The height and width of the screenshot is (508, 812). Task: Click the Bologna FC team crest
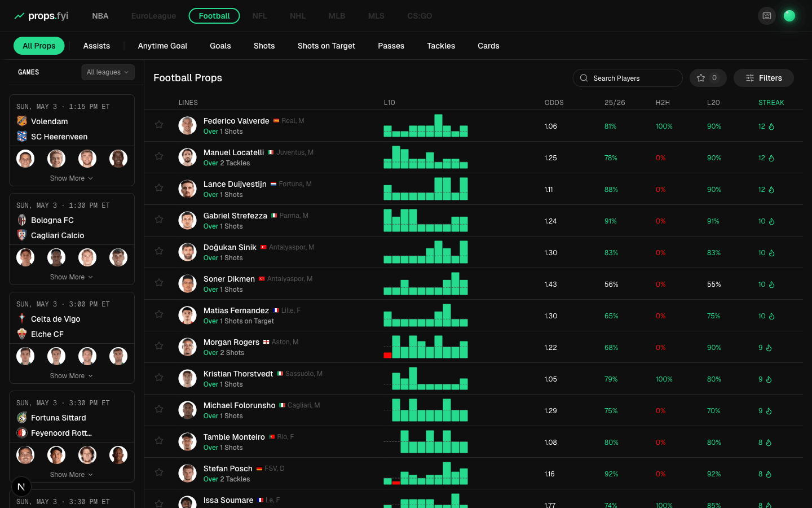click(22, 220)
